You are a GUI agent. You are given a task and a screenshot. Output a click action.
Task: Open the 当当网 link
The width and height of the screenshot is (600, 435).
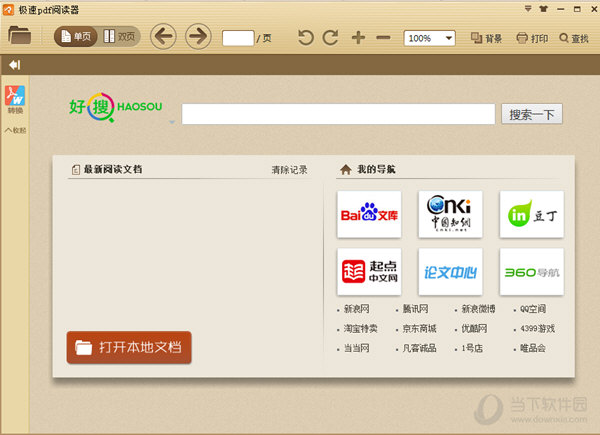point(356,348)
